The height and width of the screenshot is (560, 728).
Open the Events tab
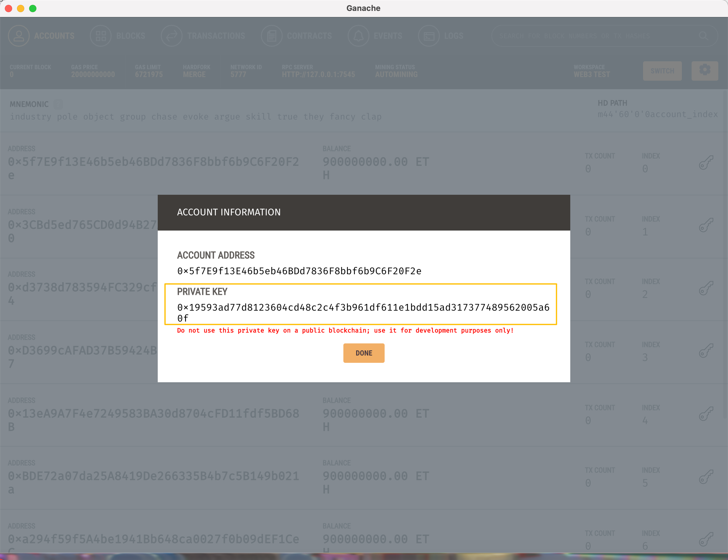click(375, 36)
